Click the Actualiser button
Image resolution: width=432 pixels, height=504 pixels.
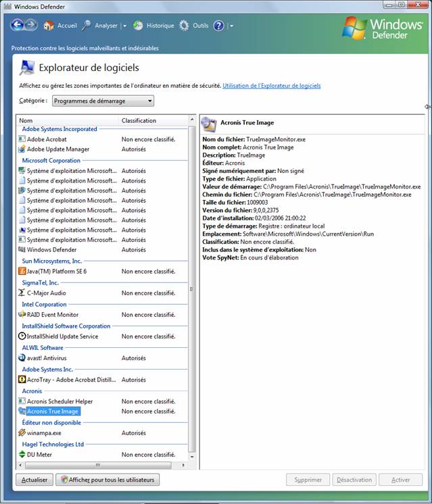click(34, 480)
